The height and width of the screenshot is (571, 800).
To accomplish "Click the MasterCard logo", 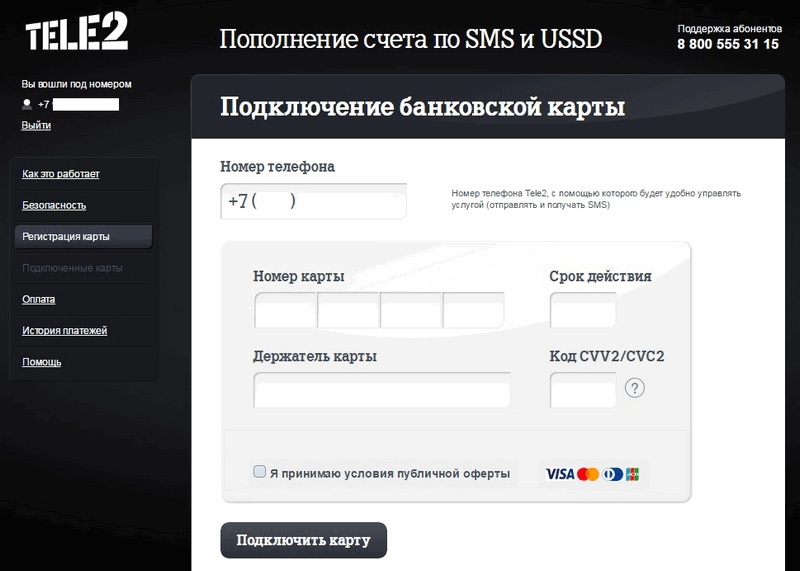I will pos(588,474).
